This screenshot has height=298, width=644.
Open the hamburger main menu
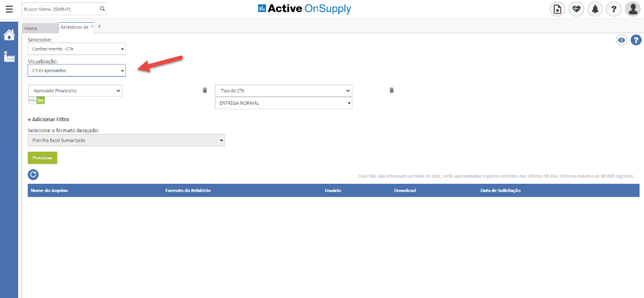click(9, 9)
